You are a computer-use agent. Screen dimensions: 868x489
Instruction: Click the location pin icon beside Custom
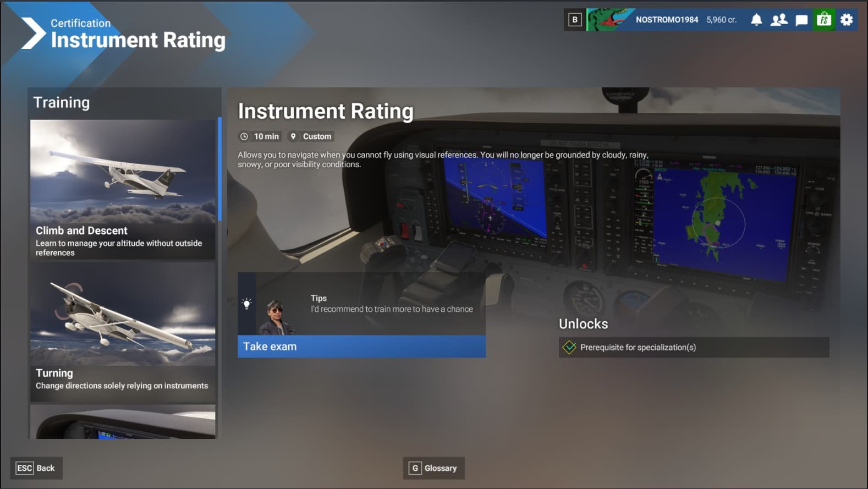point(293,136)
